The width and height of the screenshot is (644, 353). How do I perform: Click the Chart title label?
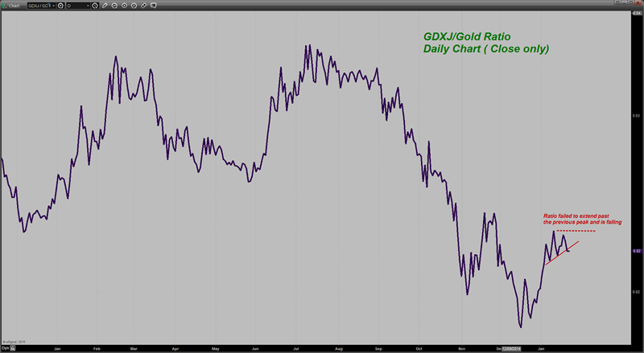[14, 6]
